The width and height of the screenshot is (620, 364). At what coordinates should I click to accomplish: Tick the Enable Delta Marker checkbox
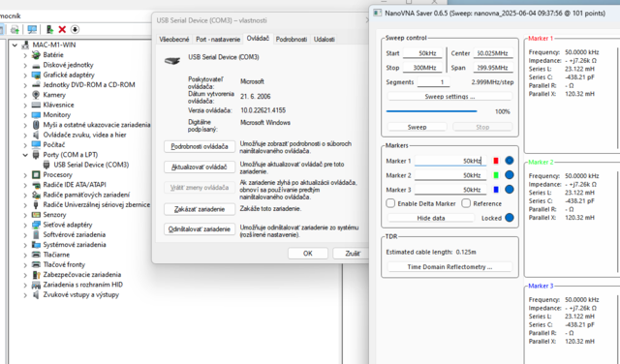click(x=390, y=203)
